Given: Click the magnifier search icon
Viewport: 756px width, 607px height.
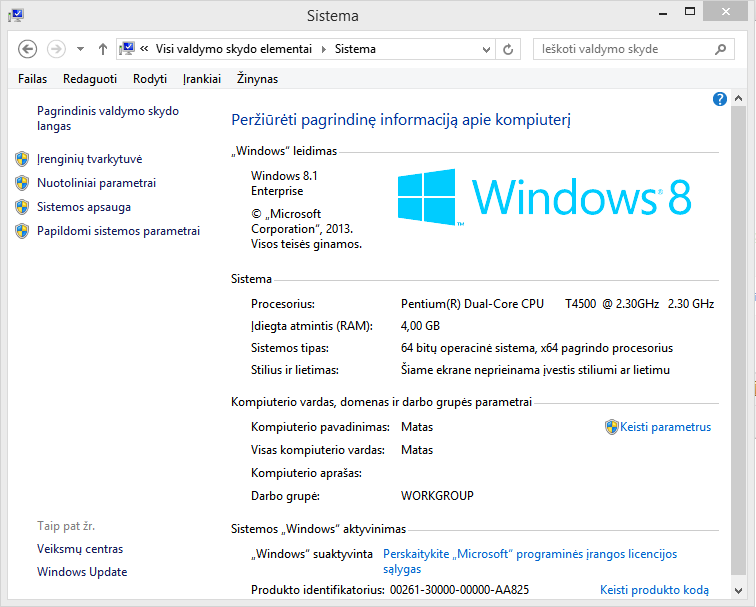Looking at the screenshot, I should (720, 49).
